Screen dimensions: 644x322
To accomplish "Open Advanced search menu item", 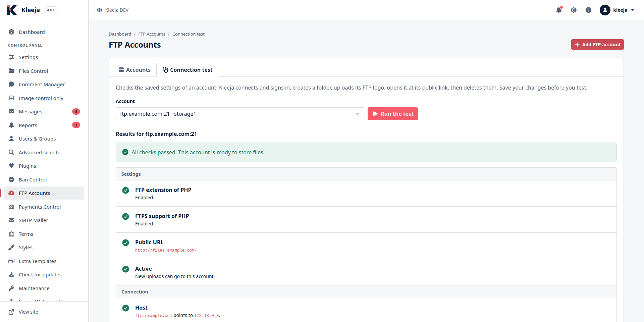I will [x=44, y=152].
